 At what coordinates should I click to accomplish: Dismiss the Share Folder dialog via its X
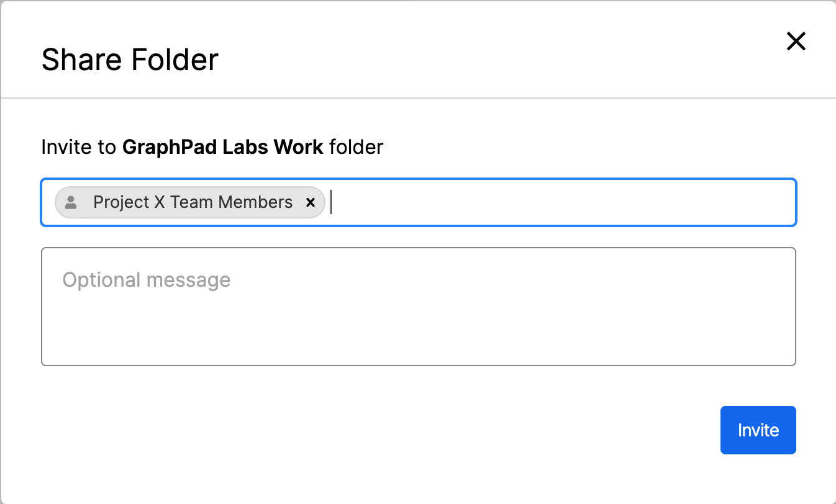796,42
